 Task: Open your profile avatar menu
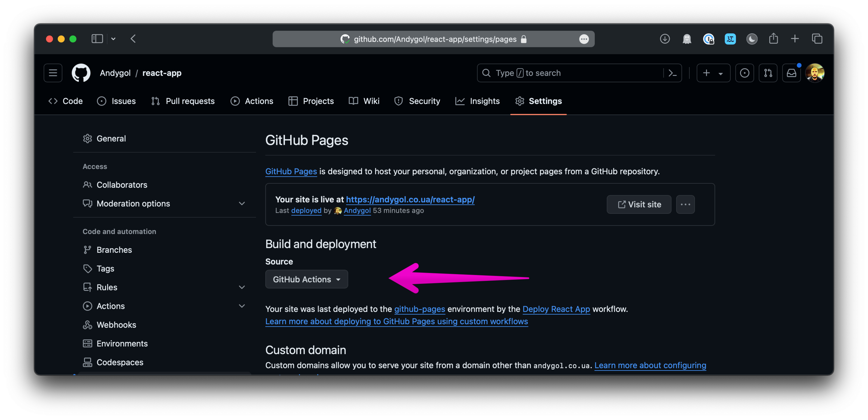click(x=815, y=73)
